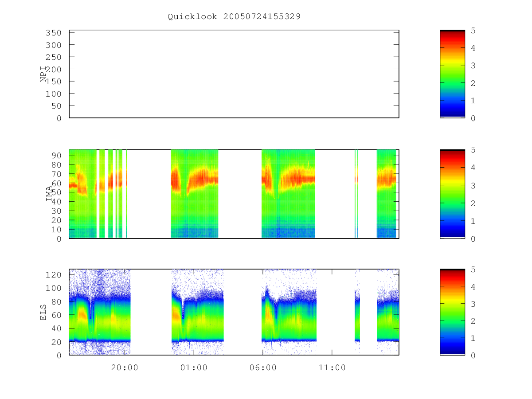Click the IMA data block starting at 06:00
This screenshot has height=399, width=532.
(x=288, y=194)
